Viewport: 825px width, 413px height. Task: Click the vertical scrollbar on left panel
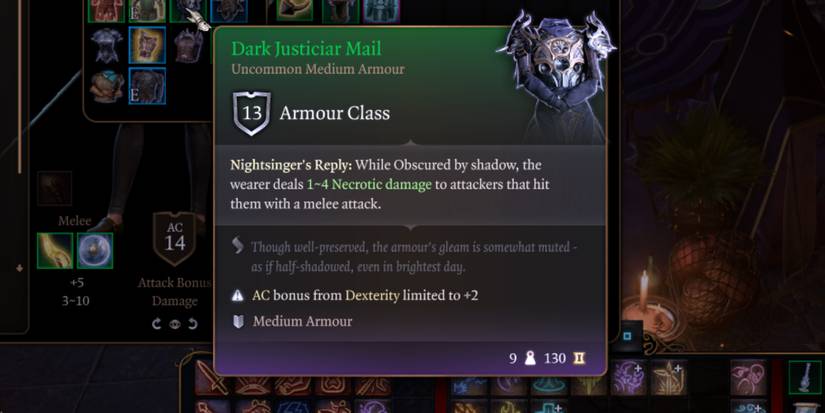20,87
